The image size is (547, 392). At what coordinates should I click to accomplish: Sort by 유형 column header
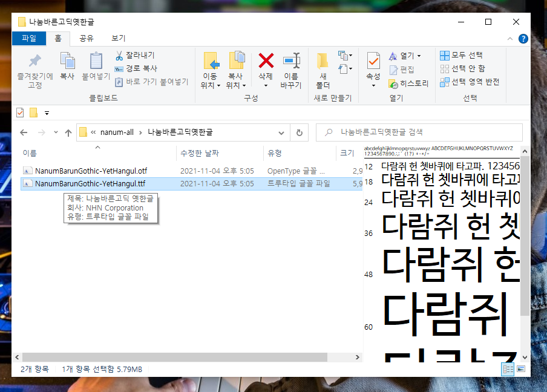point(300,153)
